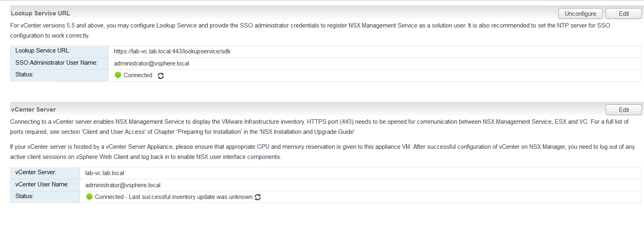Click the 'Lookup Service URL:' row label
The width and height of the screenshot is (644, 226).
(43, 51)
